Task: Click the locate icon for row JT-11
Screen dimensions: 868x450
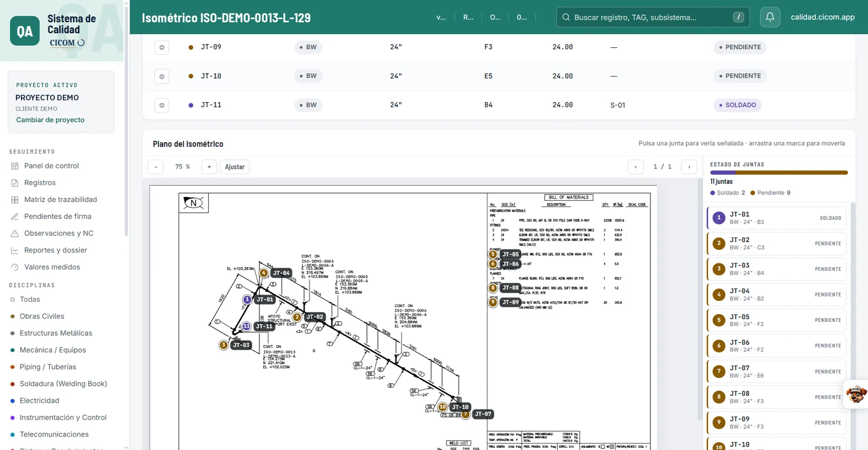Action: click(x=162, y=105)
